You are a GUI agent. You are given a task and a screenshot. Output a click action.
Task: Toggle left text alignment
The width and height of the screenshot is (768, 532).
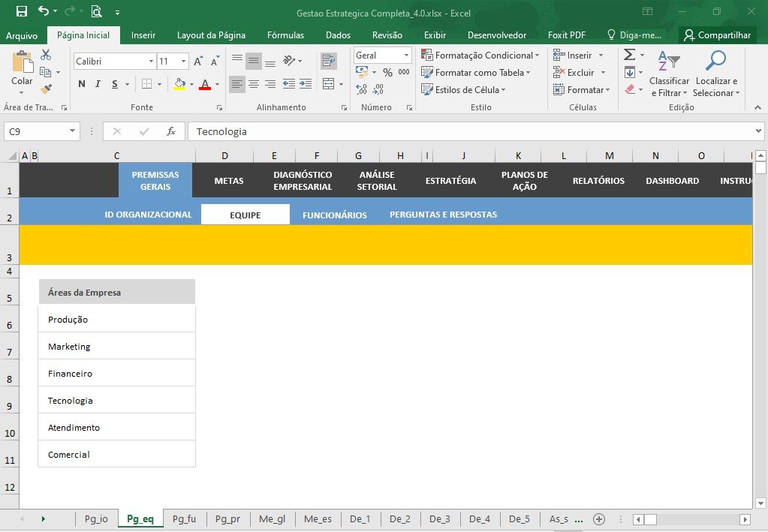pos(237,84)
